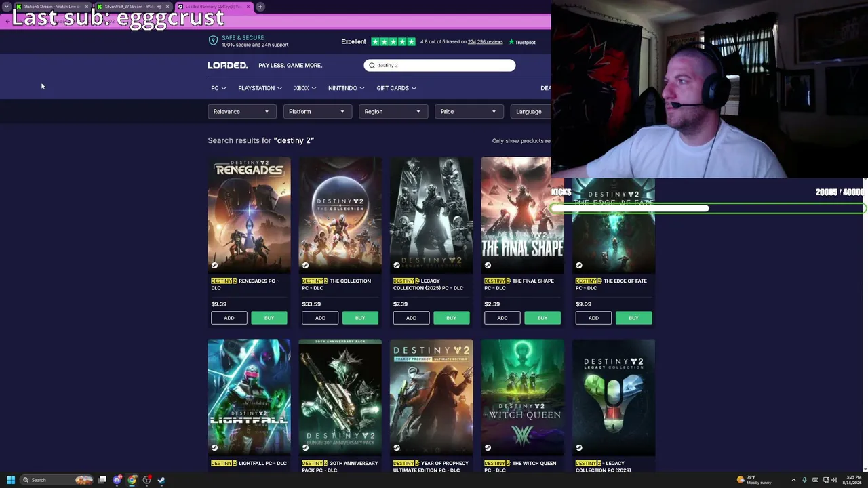Open the network icon in the system tray

click(x=825, y=480)
